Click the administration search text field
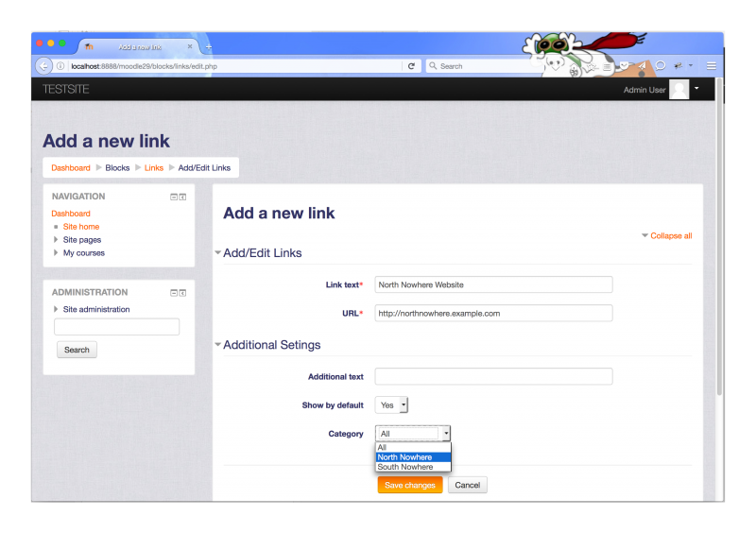The height and width of the screenshot is (533, 756). click(116, 327)
